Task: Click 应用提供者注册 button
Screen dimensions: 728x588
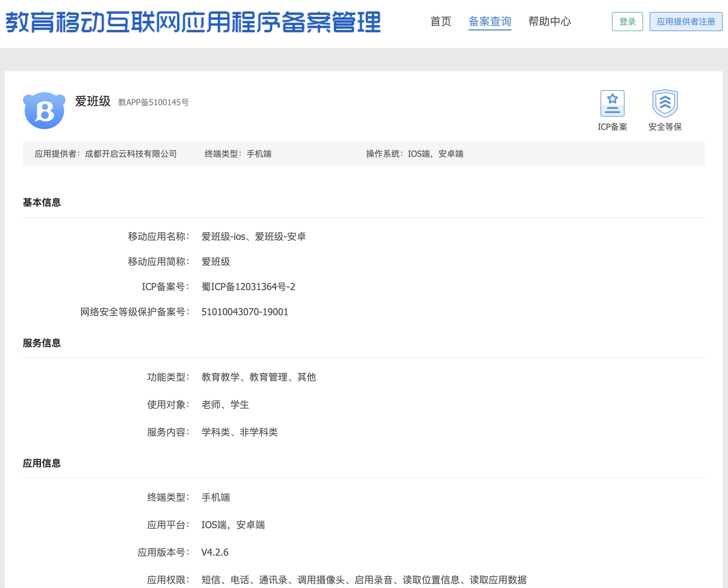Action: pos(686,22)
